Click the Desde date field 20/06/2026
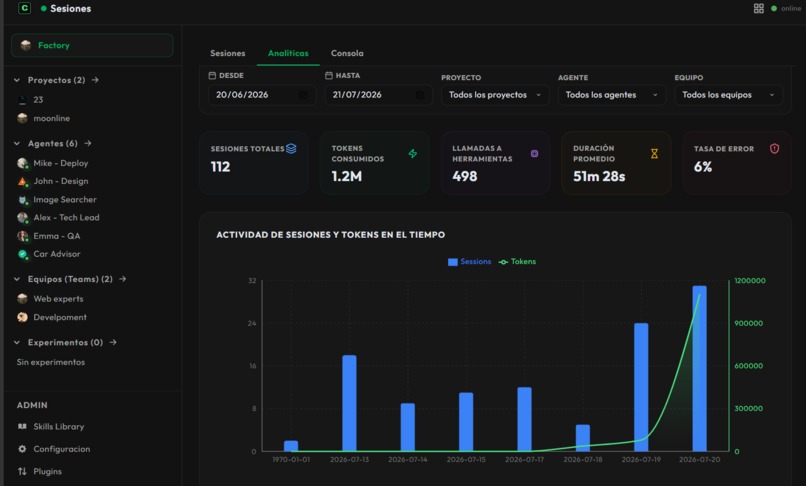This screenshot has width=806, height=486. [262, 95]
